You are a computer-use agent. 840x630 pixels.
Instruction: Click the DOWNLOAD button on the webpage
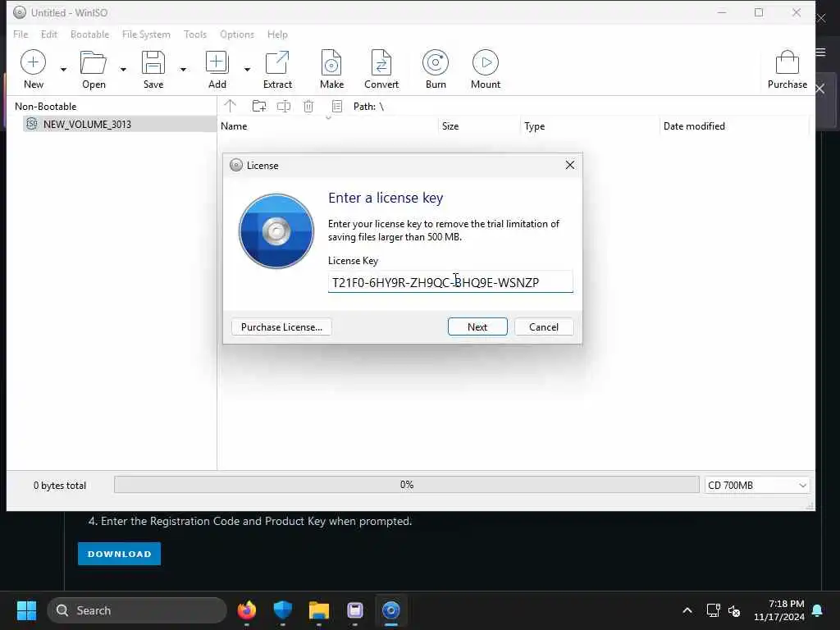pyautogui.click(x=120, y=554)
